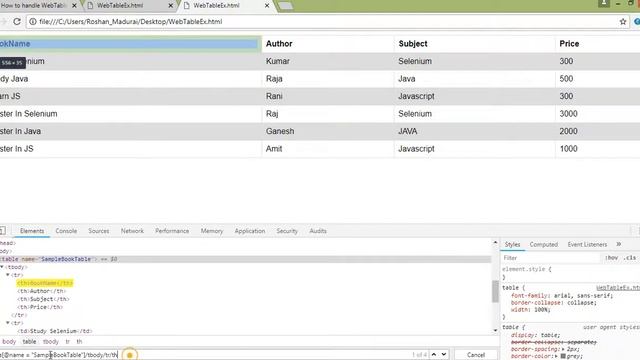Click the XPath search input in DevTools

pos(204,355)
